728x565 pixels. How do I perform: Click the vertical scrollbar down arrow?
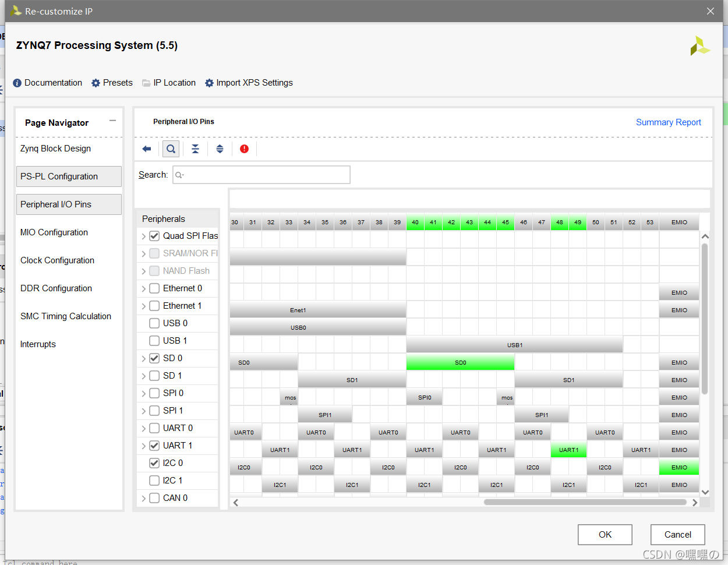pos(705,492)
